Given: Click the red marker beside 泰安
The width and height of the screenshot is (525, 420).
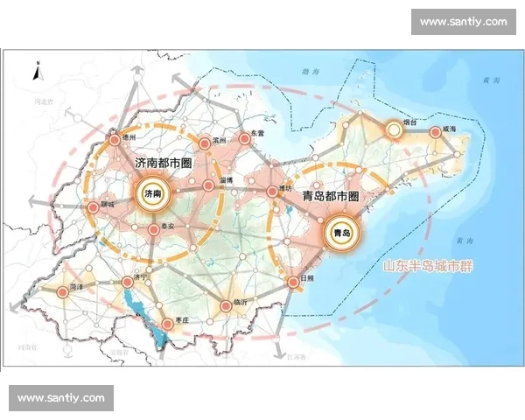Looking at the screenshot, I should pos(153,230).
